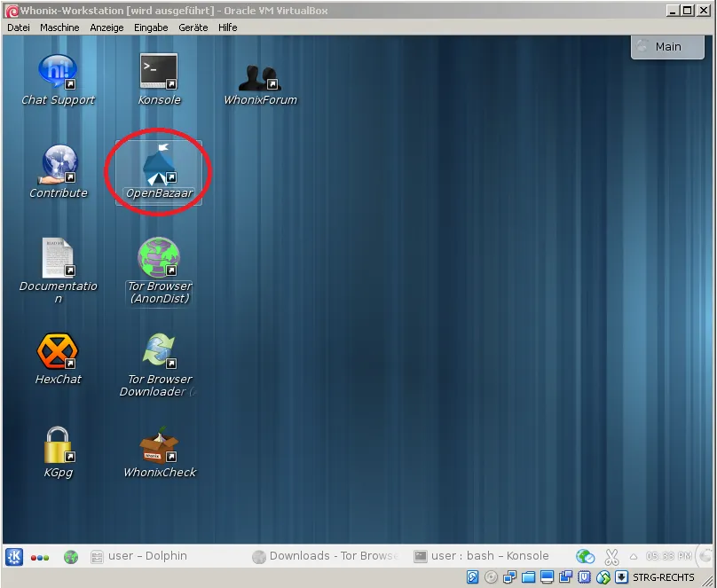Open the Geräte menu

click(193, 27)
